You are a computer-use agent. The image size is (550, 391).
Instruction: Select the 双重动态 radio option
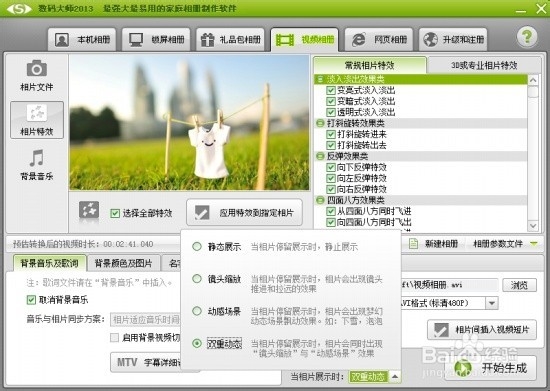tap(197, 343)
